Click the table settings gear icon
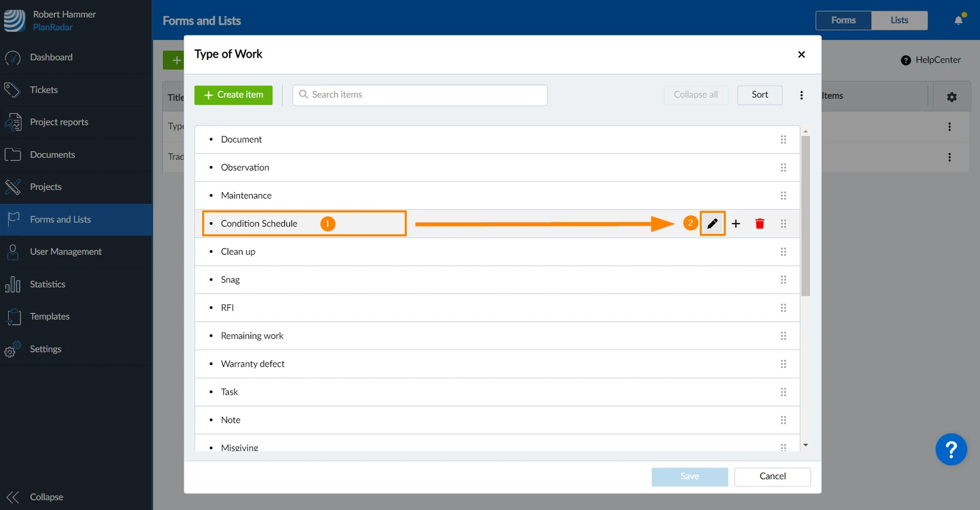Image resolution: width=980 pixels, height=510 pixels. point(952,97)
